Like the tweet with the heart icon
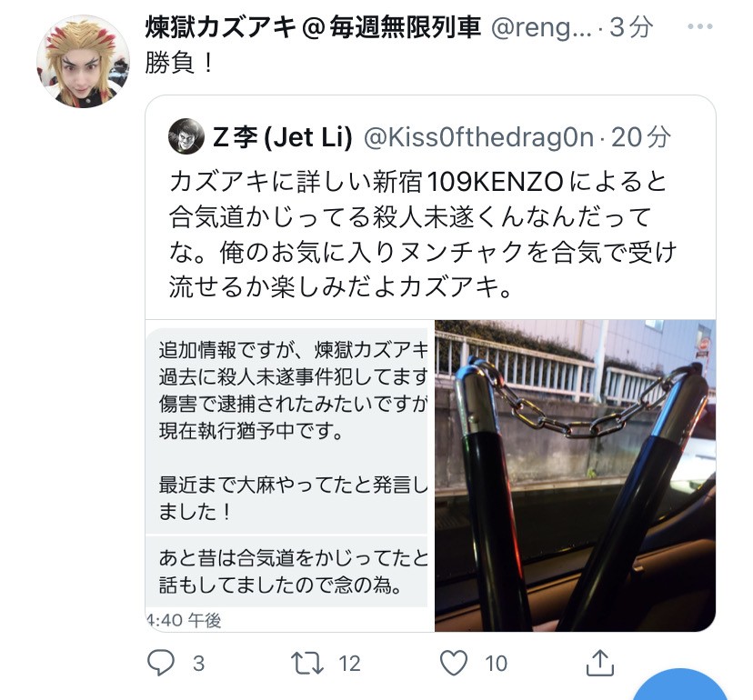Image resolution: width=753 pixels, height=700 pixels. (454, 663)
